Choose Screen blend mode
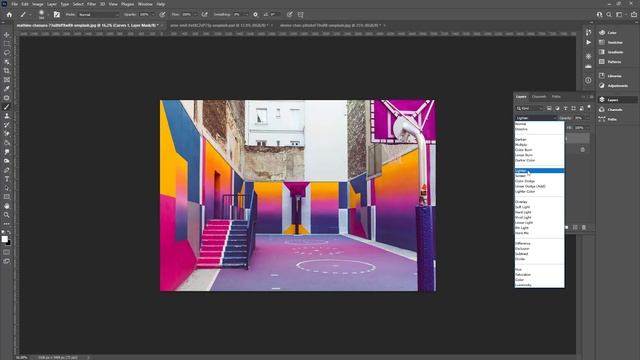640x360 pixels. [539, 176]
